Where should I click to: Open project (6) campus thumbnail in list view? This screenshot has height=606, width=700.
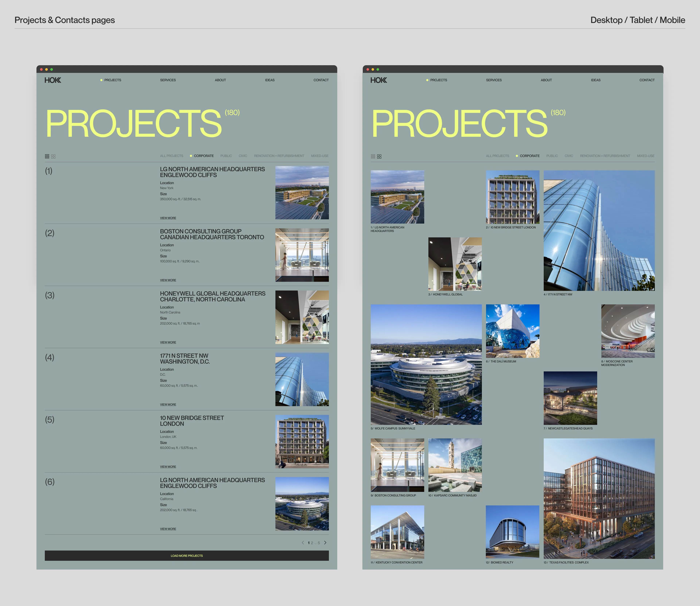click(302, 504)
